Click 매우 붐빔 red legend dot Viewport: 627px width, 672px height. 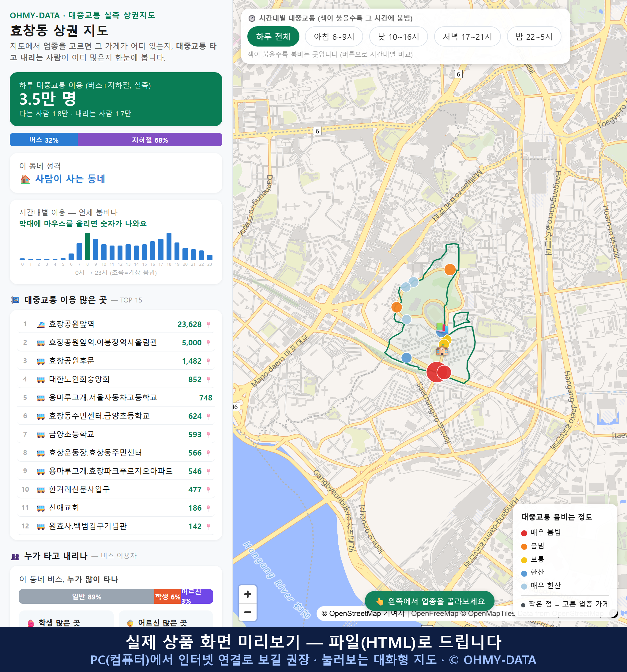(524, 533)
